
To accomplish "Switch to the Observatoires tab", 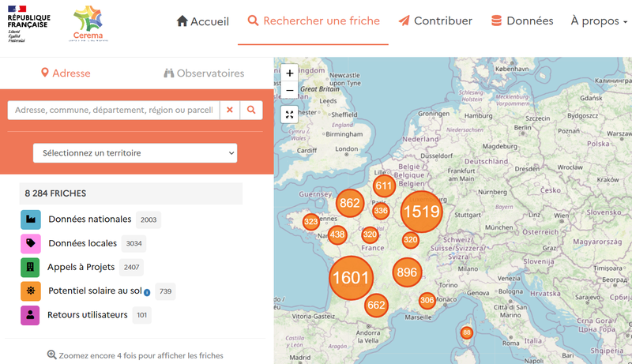I will (x=204, y=73).
